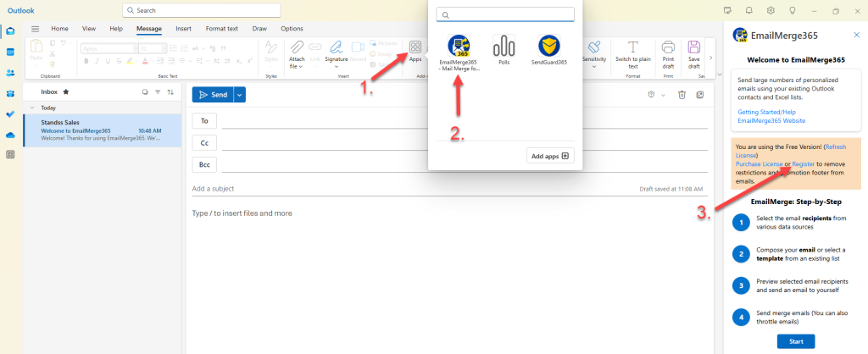Click the Print draft button
This screenshot has height=354, width=868.
(x=668, y=54)
